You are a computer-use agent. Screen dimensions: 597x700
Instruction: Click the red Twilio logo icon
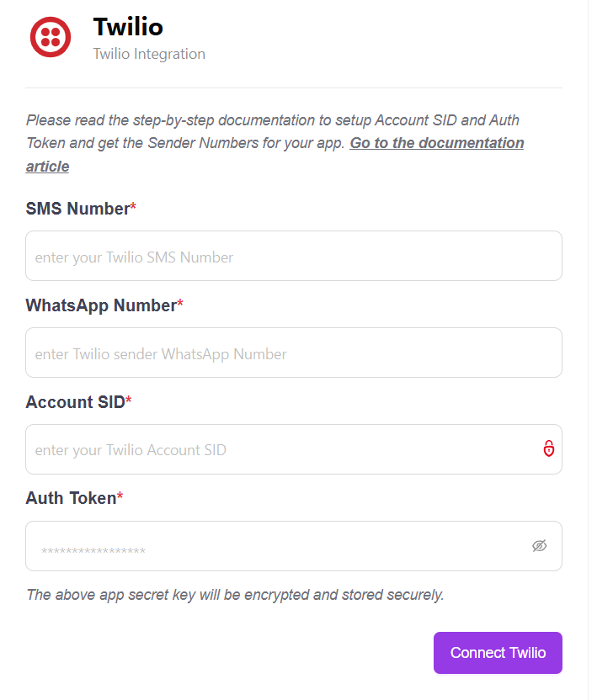point(50,37)
